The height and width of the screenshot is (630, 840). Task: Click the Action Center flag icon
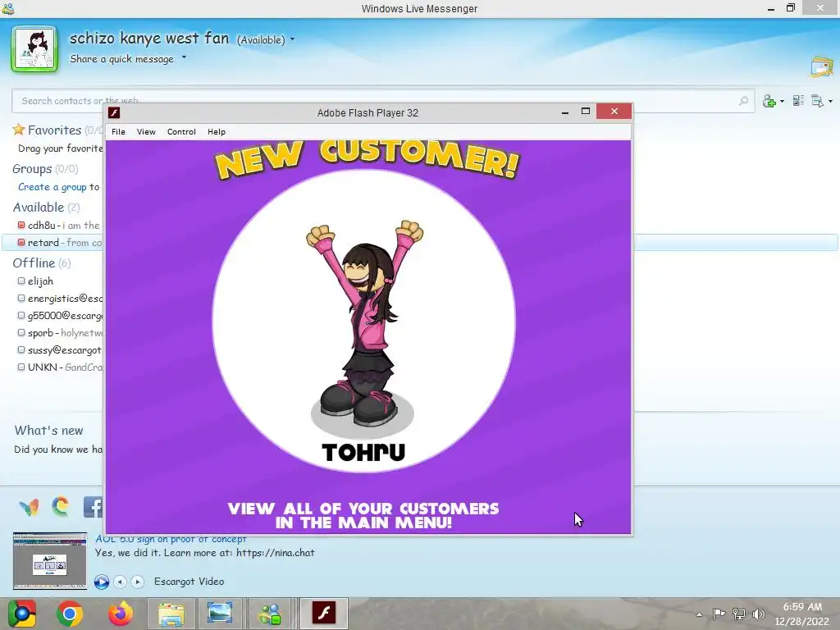[x=719, y=614]
